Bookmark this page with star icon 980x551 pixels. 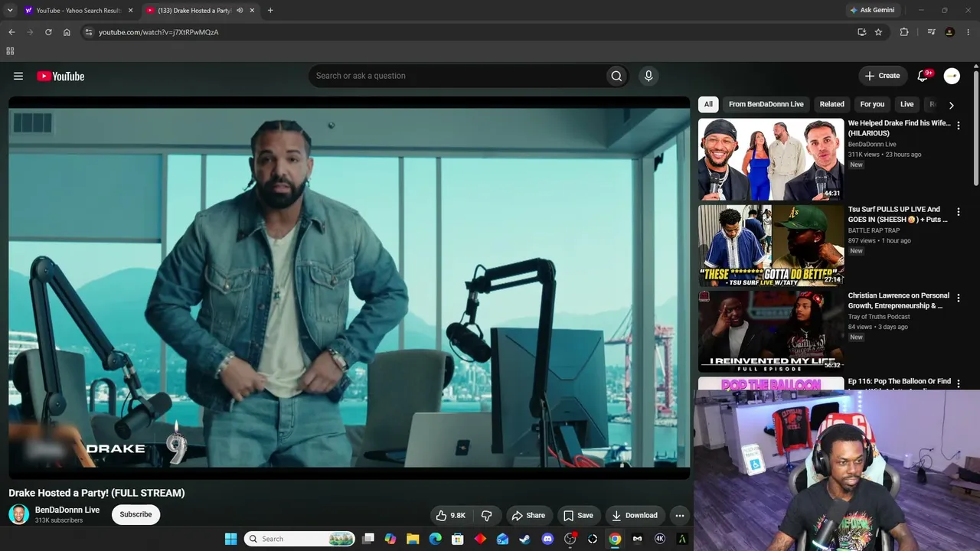[x=878, y=32]
